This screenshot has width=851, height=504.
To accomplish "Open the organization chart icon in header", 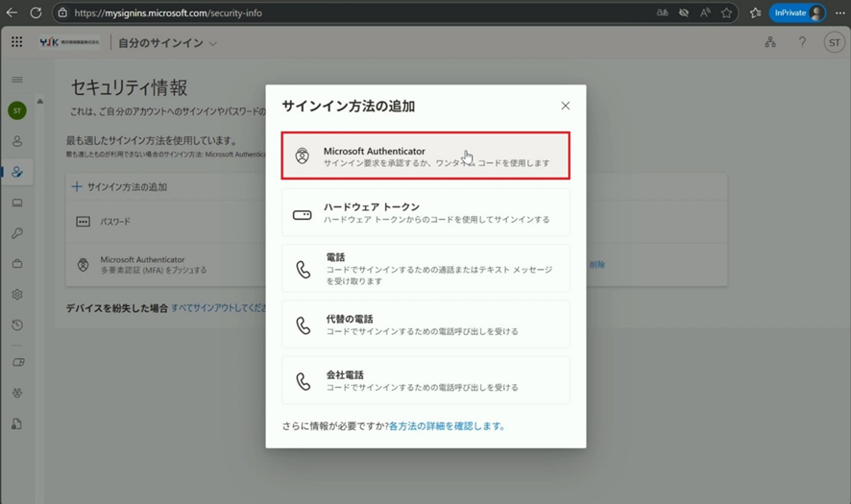I will coord(770,42).
